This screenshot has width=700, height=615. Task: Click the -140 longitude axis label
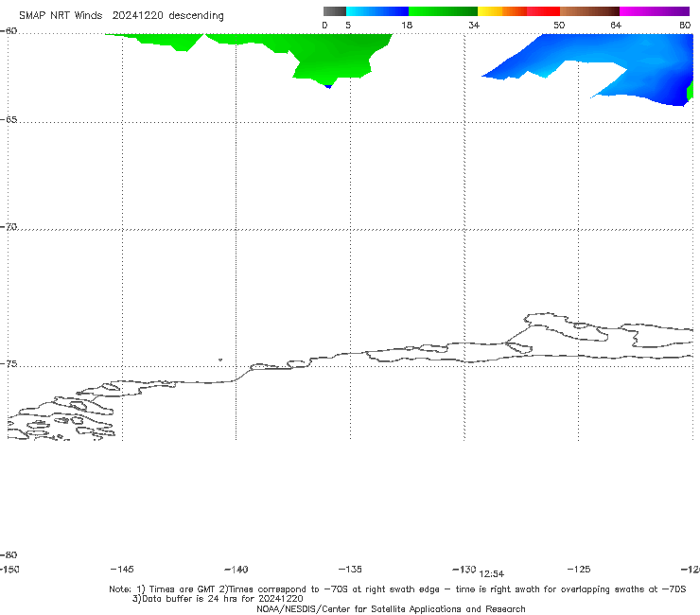point(236,570)
